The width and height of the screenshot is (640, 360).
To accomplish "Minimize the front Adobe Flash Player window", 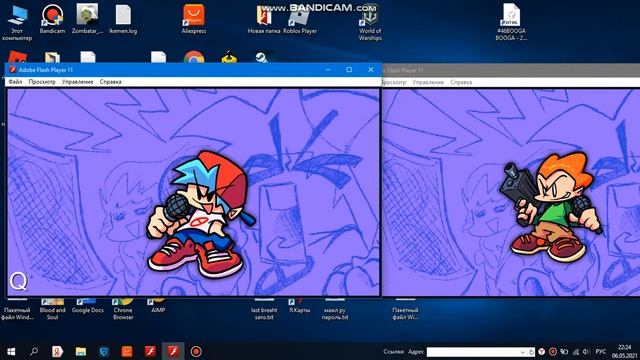I will pyautogui.click(x=328, y=70).
